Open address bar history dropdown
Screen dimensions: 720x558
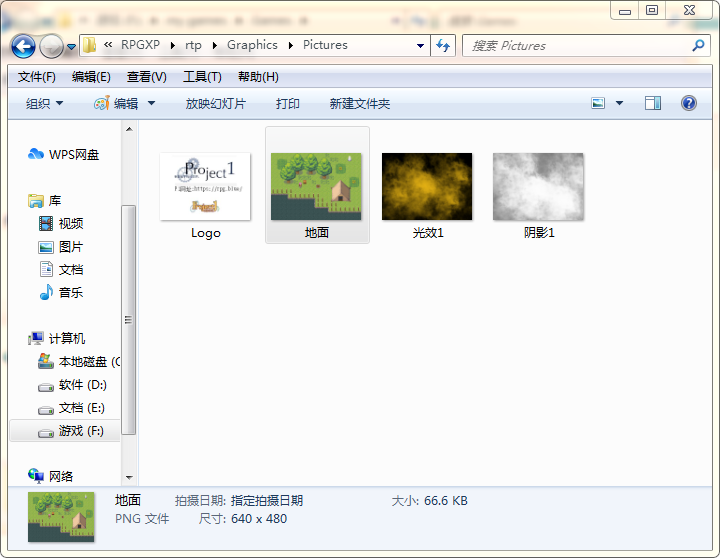click(x=420, y=46)
